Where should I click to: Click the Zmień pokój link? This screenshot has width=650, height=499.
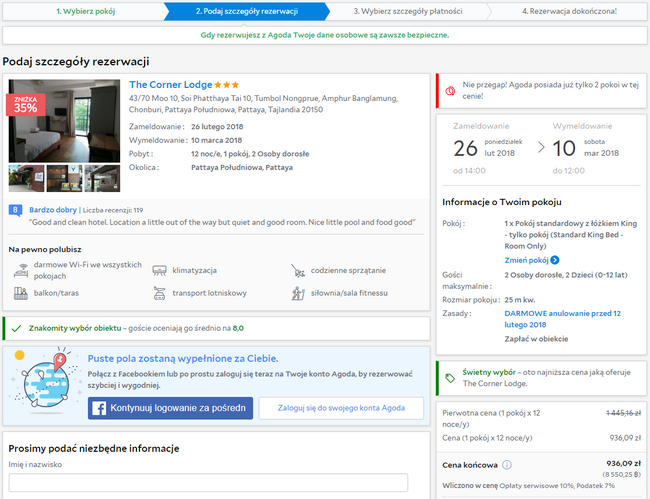click(x=526, y=260)
